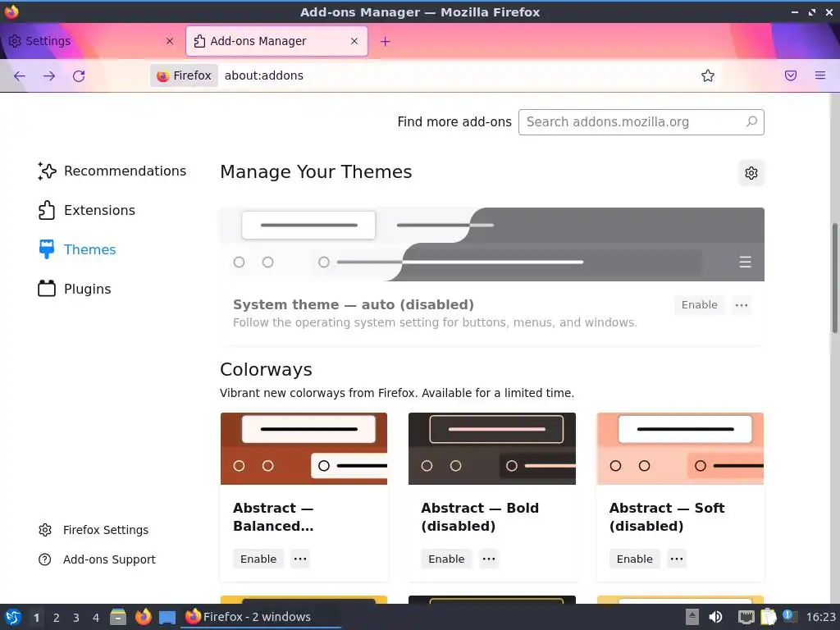
Task: Click the Colorways section heading
Action: (x=266, y=370)
